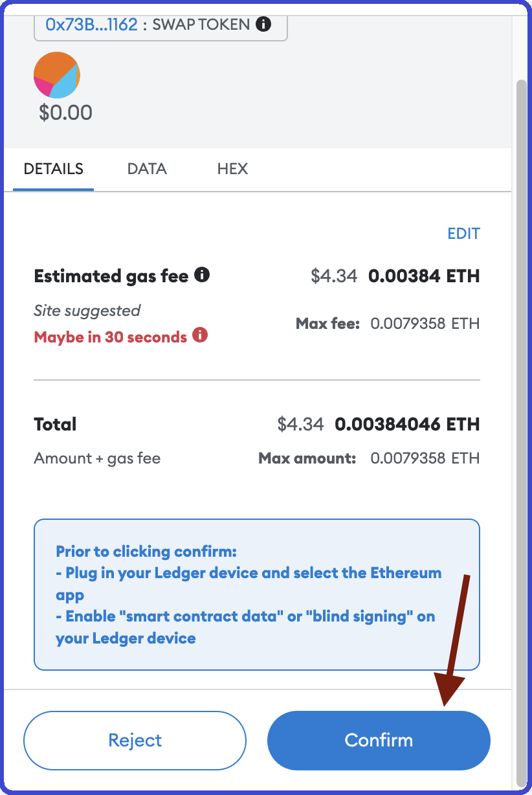Select the $0.00 balance amount
The height and width of the screenshot is (795, 532).
65,113
